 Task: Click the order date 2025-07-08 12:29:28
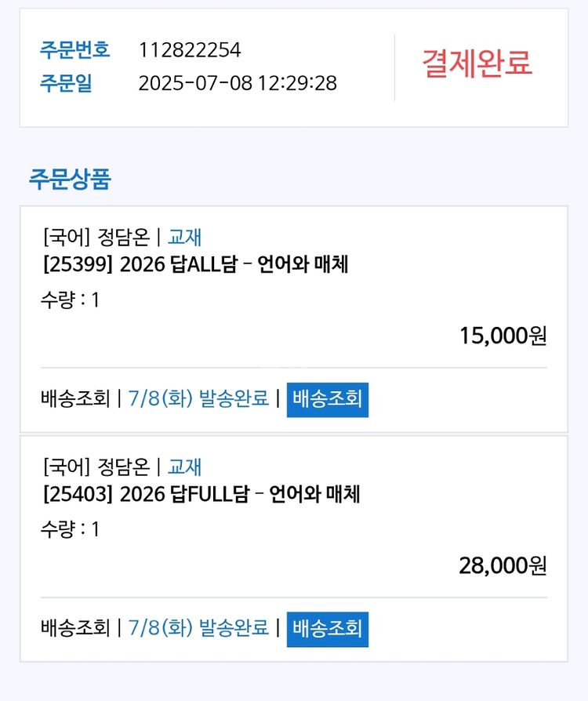click(238, 83)
